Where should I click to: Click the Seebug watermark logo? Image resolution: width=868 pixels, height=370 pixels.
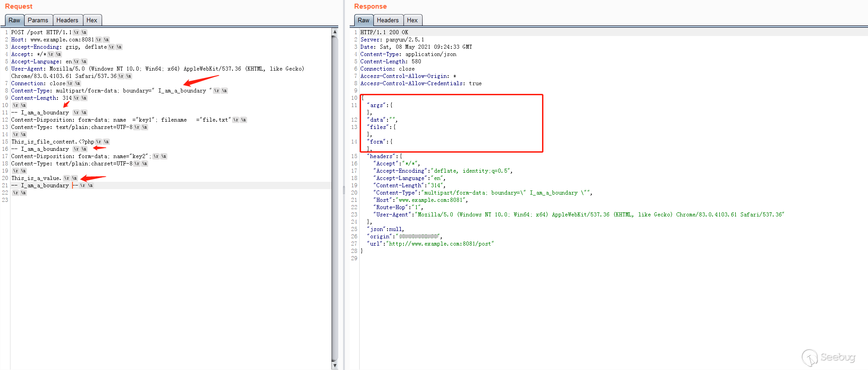click(828, 357)
